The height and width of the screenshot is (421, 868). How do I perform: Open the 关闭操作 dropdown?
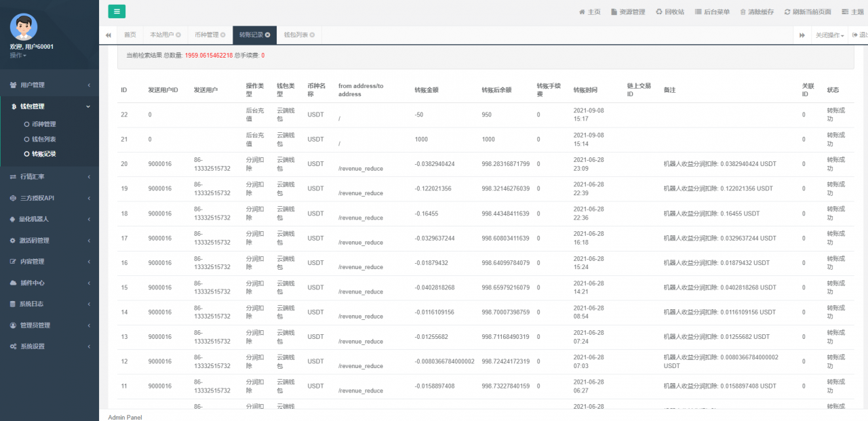[x=829, y=35]
